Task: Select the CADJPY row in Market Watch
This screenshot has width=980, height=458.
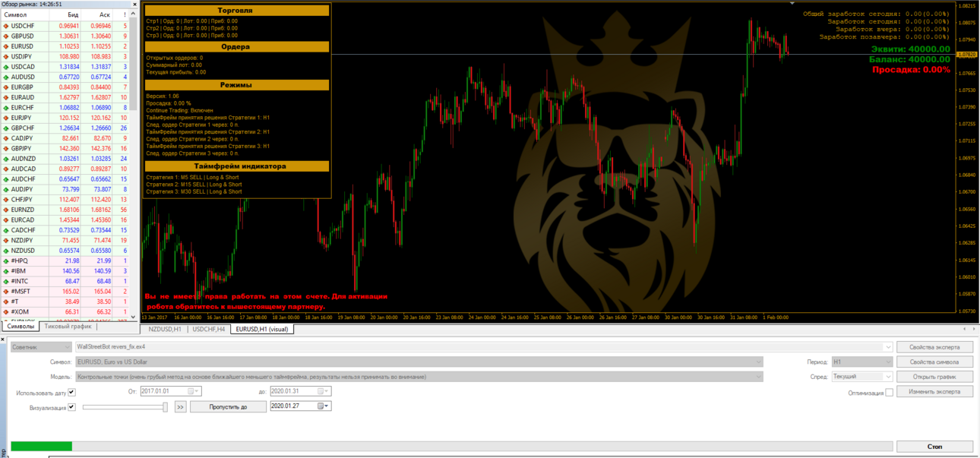Action: [65, 138]
